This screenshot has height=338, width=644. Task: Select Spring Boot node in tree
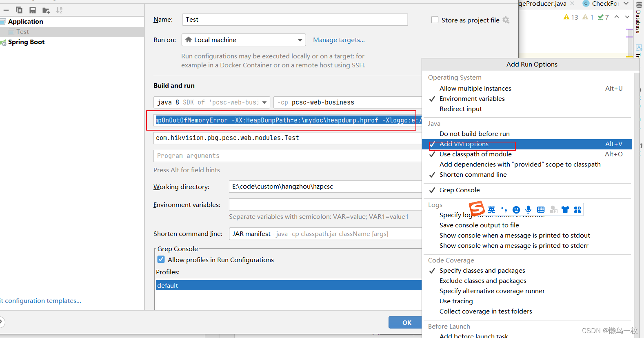click(26, 42)
